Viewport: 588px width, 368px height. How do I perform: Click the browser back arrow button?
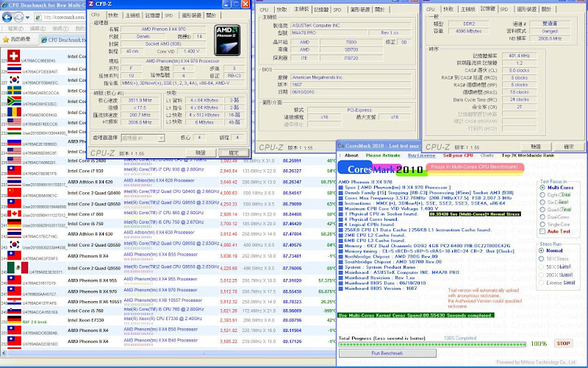(x=9, y=16)
